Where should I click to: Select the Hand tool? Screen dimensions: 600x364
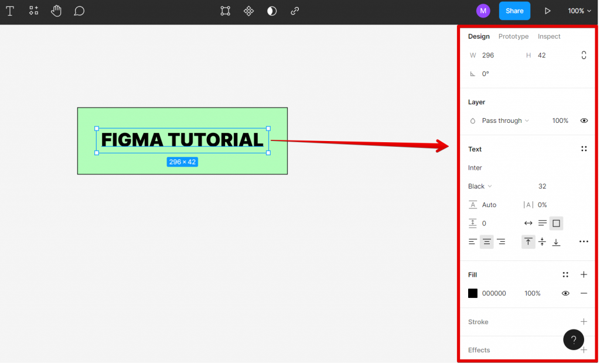[56, 11]
